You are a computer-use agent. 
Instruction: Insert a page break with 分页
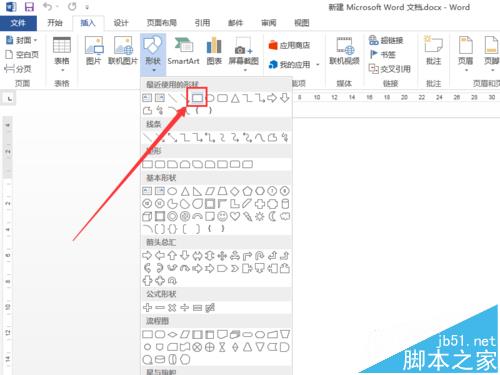[x=18, y=69]
